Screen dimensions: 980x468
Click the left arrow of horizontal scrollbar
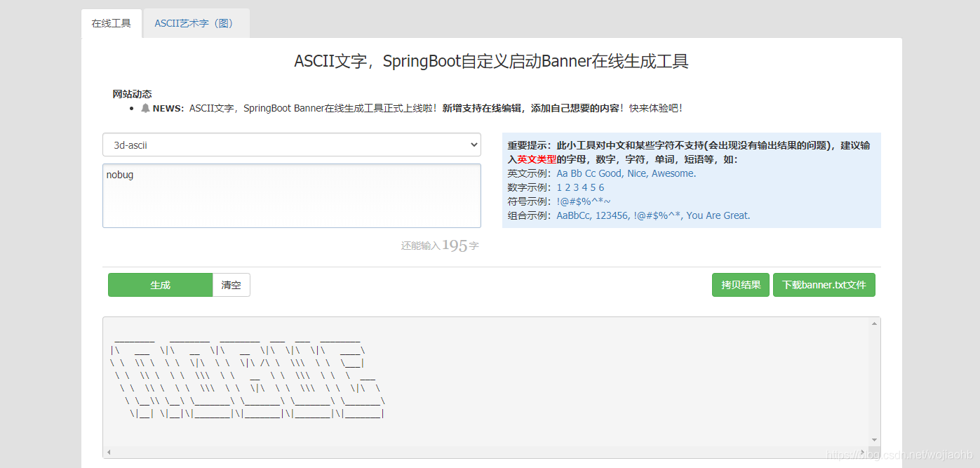(x=109, y=451)
